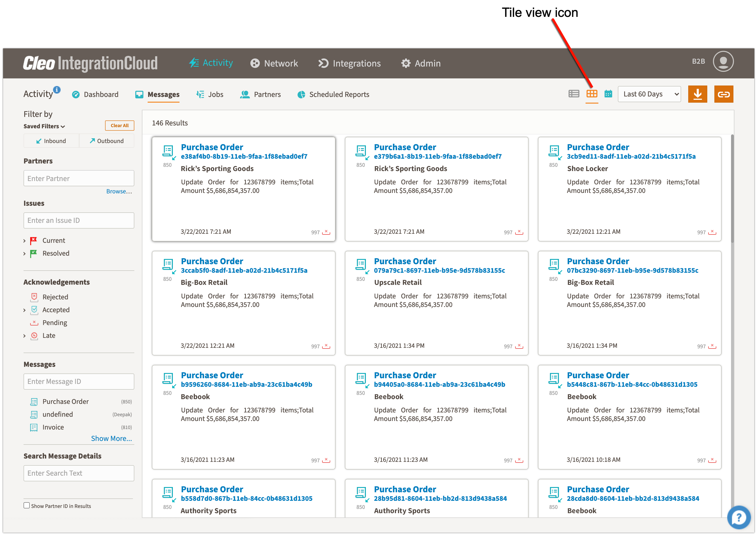Click the Clear All filters button
Image resolution: width=756 pixels, height=545 pixels.
click(119, 126)
